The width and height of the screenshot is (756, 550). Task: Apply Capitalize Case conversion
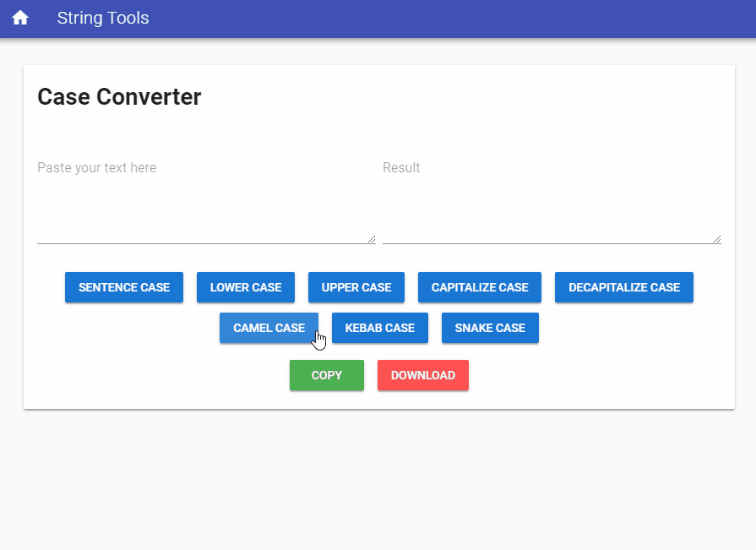(480, 287)
